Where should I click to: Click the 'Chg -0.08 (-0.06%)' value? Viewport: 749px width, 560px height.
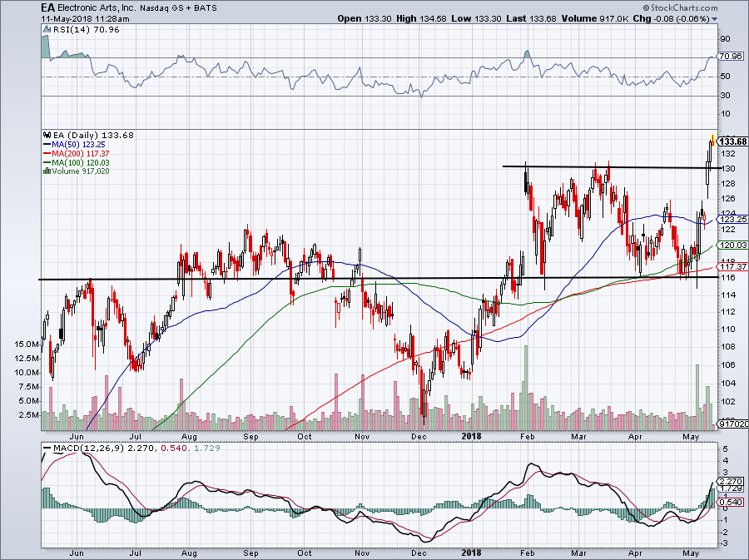[x=671, y=18]
